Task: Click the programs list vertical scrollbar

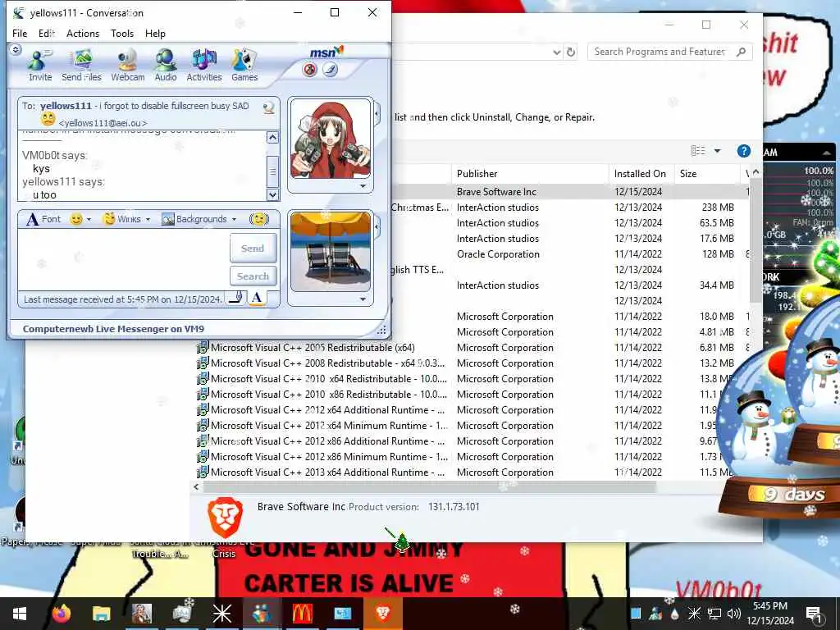Action: pyautogui.click(x=756, y=241)
